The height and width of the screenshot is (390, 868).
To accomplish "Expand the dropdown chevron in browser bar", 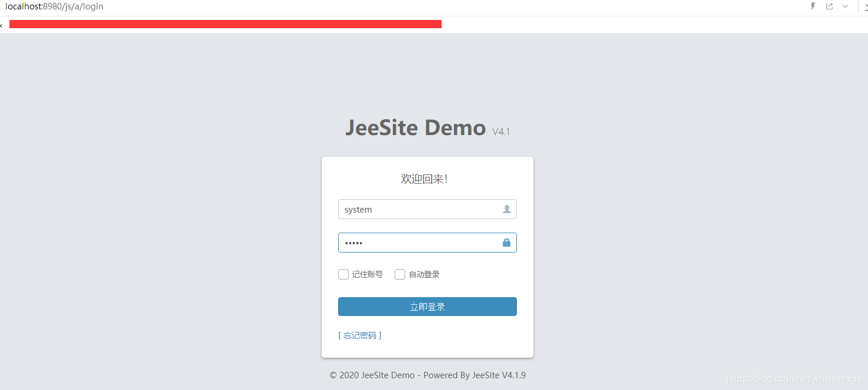I will (845, 6).
